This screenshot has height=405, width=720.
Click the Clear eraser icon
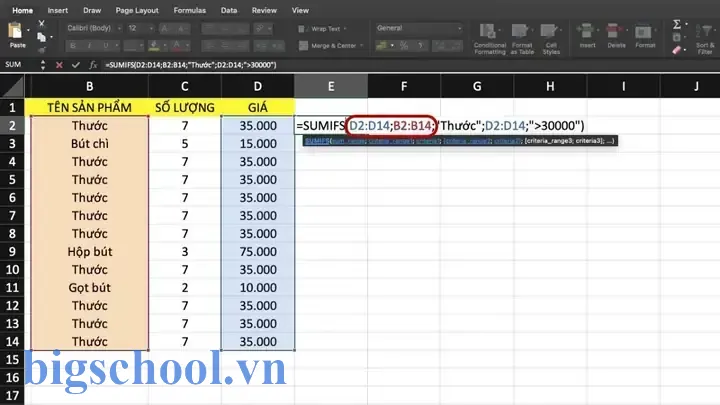676,50
